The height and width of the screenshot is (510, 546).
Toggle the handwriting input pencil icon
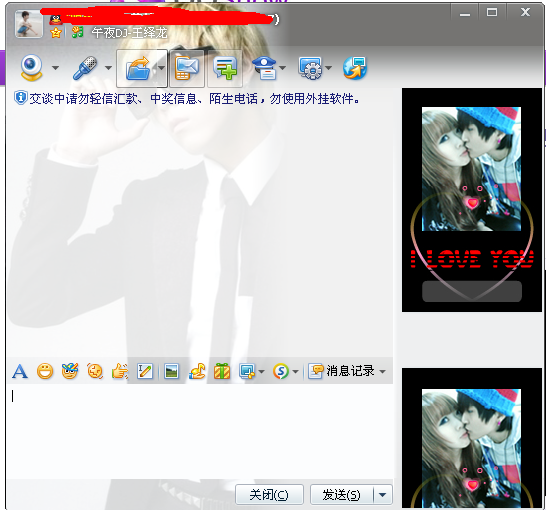(145, 371)
